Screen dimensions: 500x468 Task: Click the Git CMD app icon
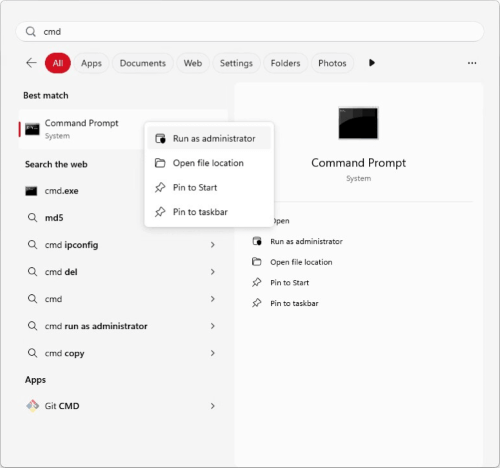32,406
